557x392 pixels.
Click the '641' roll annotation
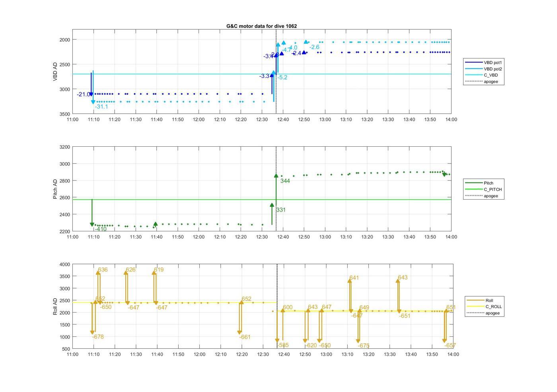tap(354, 278)
